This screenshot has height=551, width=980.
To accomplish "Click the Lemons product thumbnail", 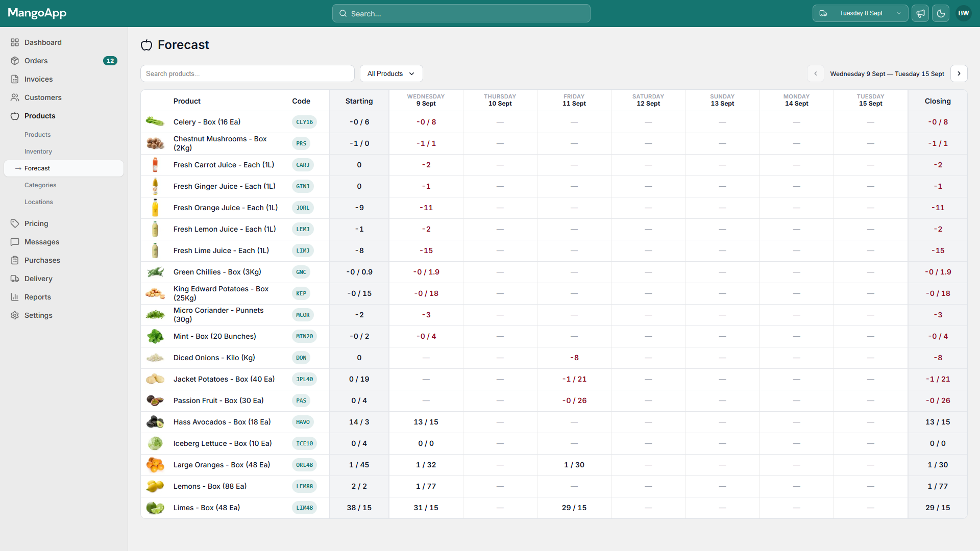I will [155, 486].
